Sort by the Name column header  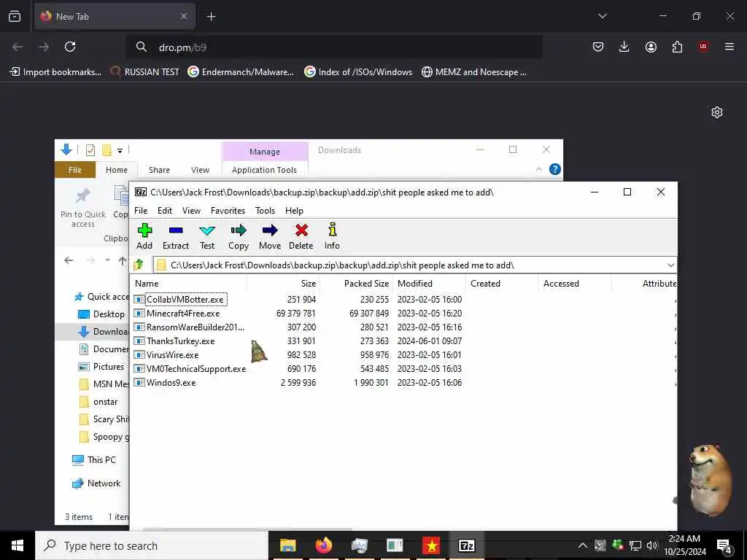[189, 284]
